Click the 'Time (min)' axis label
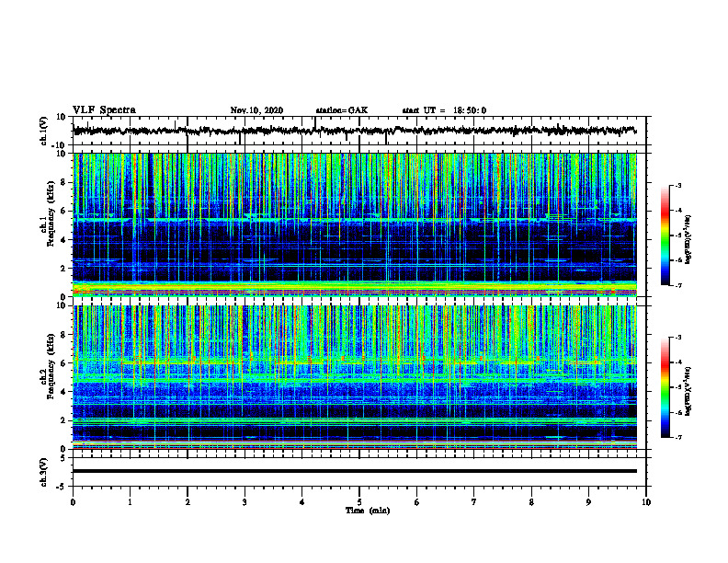The height and width of the screenshot is (563, 728). [x=368, y=511]
